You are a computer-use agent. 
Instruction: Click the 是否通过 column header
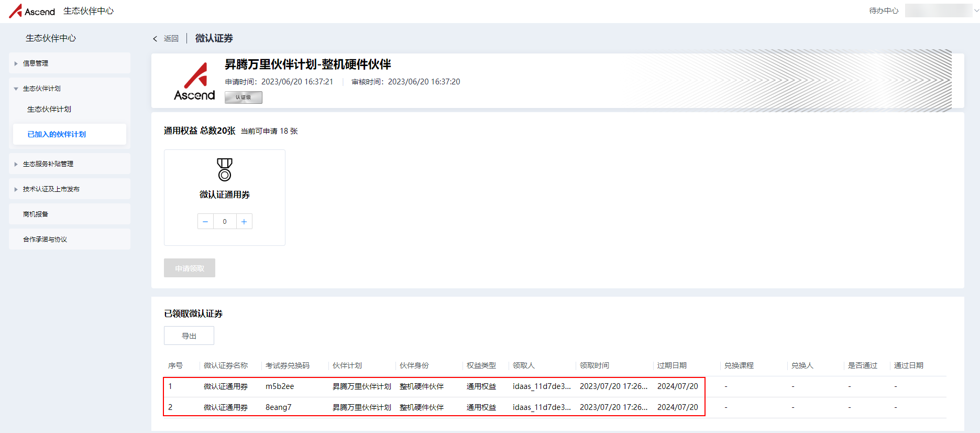tap(863, 365)
